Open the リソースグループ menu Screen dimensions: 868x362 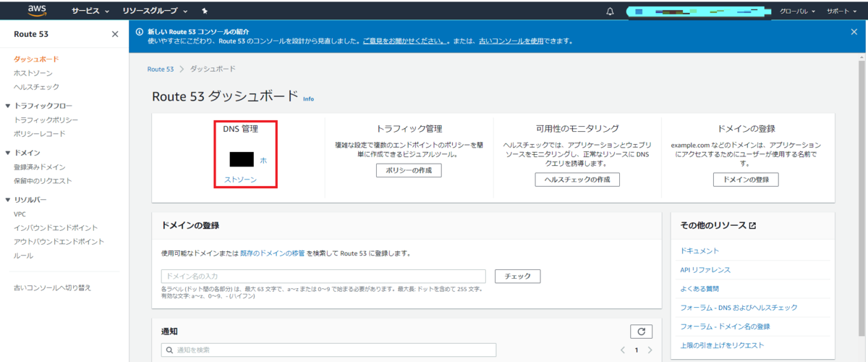coord(155,12)
